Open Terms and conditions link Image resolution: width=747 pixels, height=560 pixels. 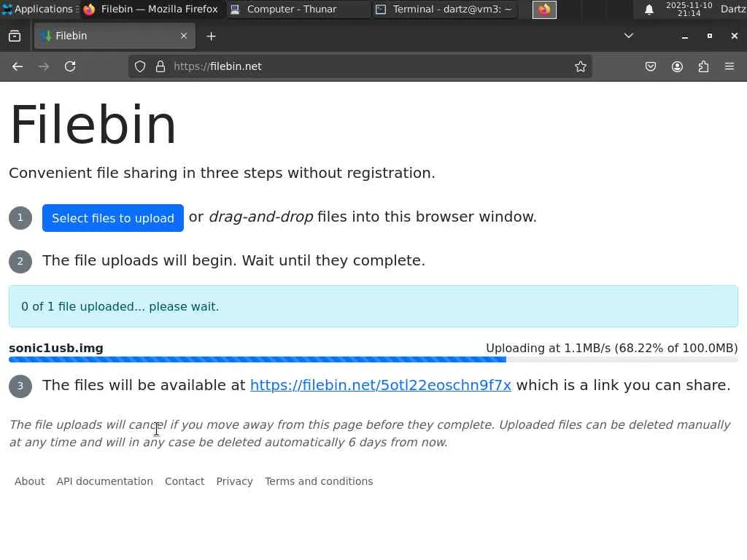pyautogui.click(x=319, y=481)
